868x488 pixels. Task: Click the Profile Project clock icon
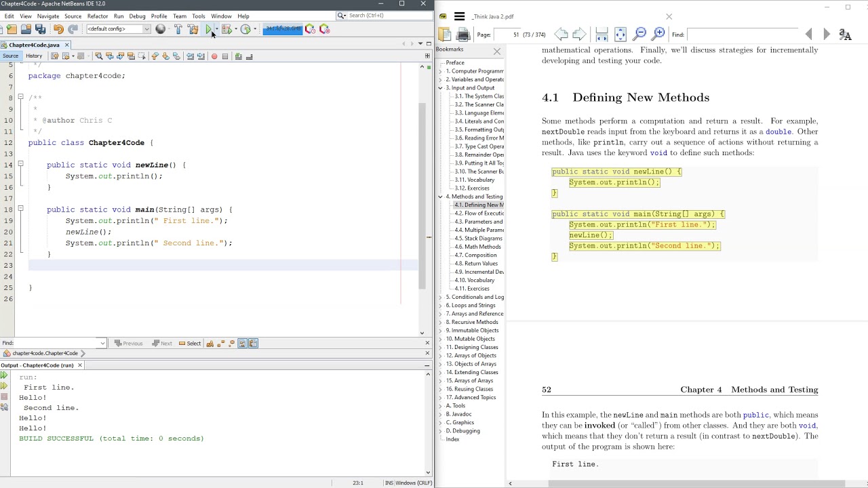(245, 29)
